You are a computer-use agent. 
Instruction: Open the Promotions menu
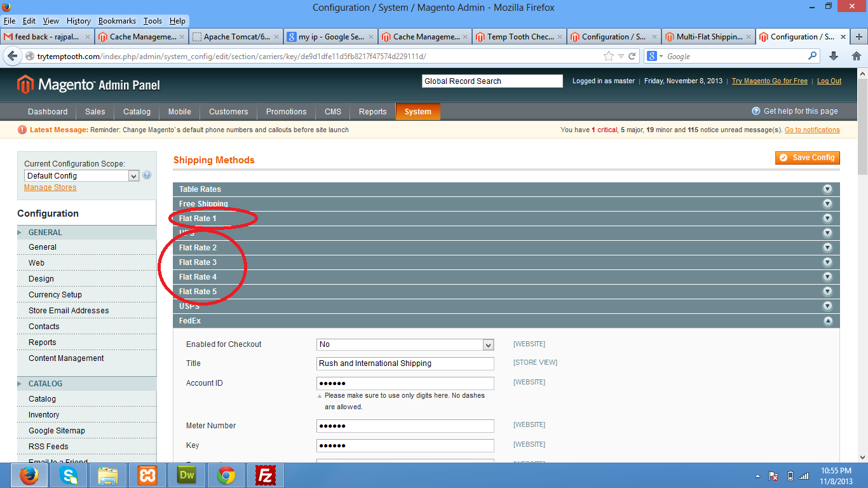[x=286, y=112]
